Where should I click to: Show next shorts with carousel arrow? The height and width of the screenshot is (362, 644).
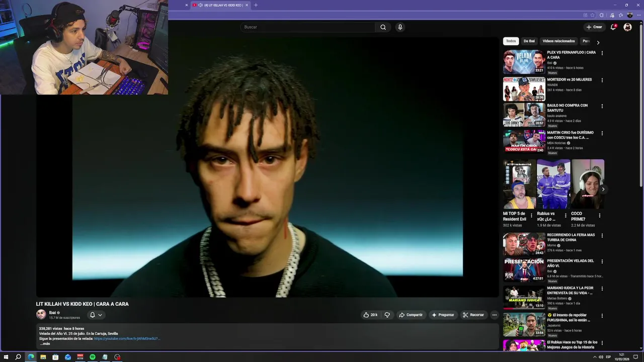tap(603, 189)
